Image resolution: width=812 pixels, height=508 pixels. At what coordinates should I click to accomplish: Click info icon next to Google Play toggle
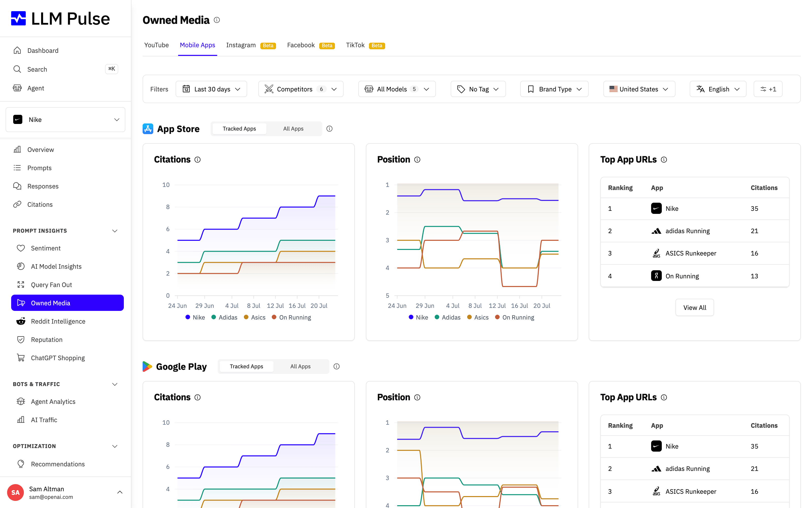click(336, 367)
